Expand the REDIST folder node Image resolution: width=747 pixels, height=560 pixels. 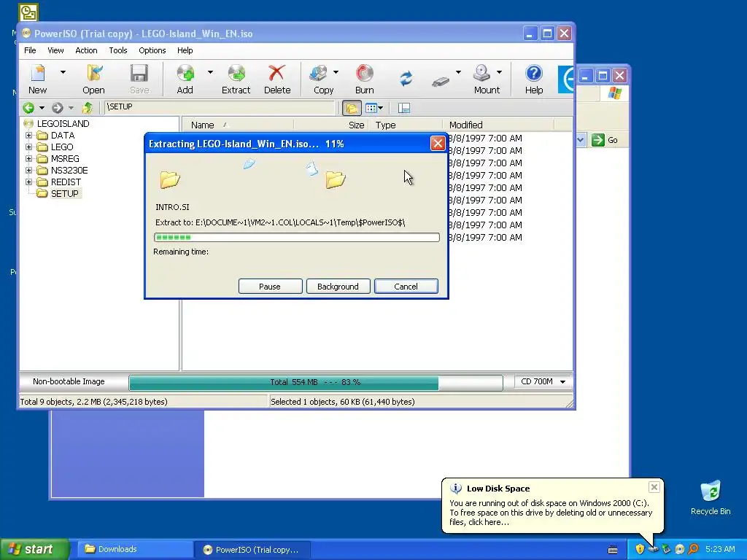tap(28, 182)
